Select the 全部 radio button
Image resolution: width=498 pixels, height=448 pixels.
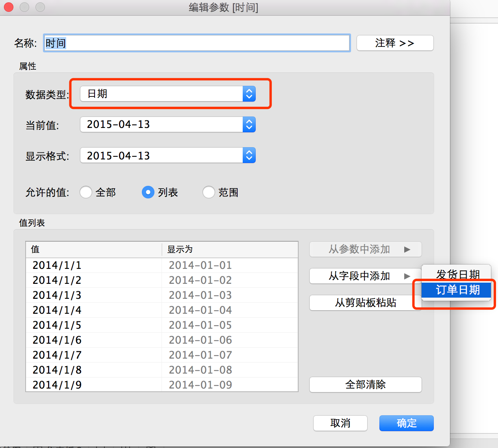click(x=86, y=192)
